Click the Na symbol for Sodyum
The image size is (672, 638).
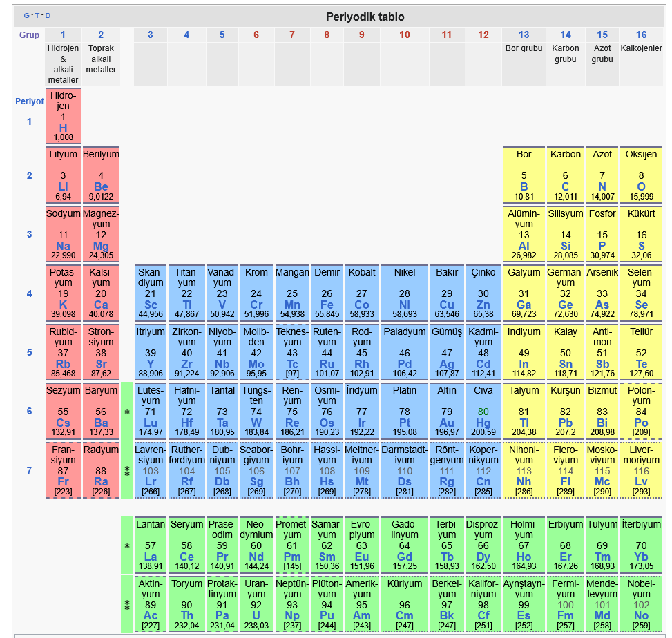[63, 246]
